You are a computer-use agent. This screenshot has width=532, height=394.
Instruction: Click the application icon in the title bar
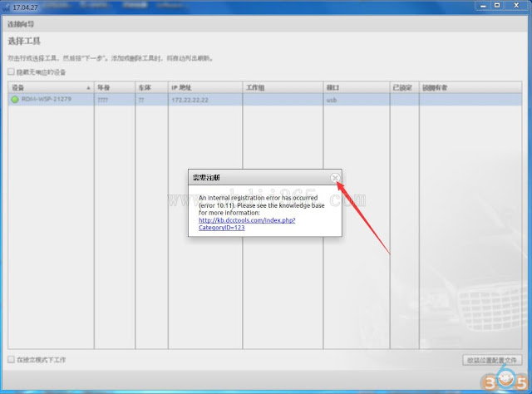coord(6,7)
